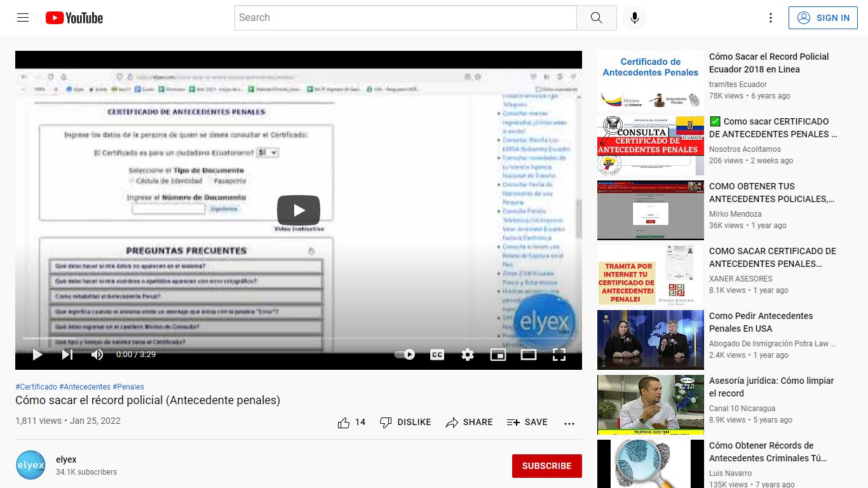Open 'Como Pedir Antecedentes Penales En USA'
868x488 pixels.
click(761, 322)
